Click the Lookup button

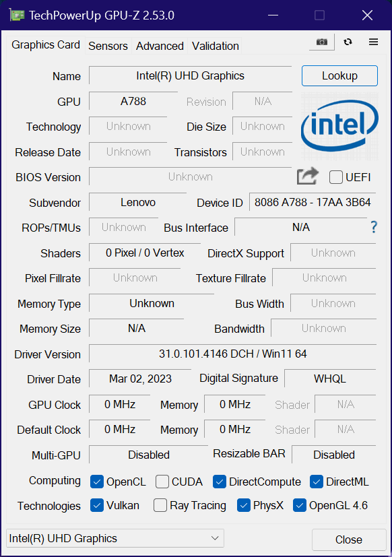[339, 75]
